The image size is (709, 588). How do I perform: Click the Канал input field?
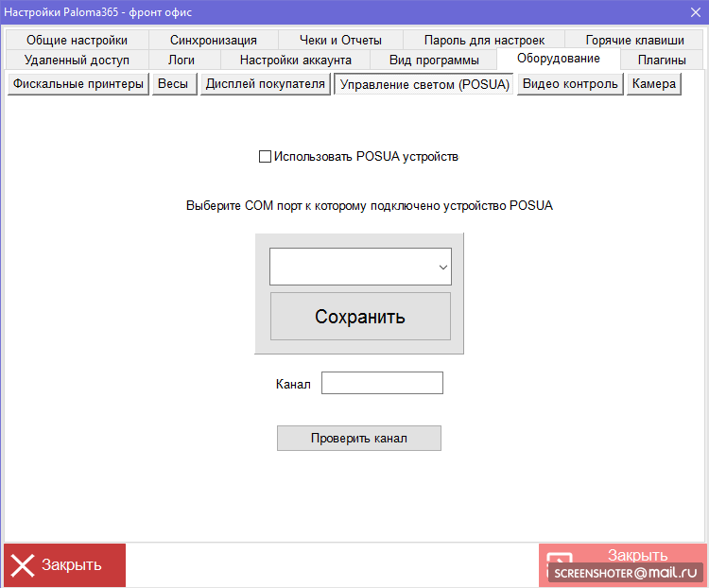tap(382, 383)
